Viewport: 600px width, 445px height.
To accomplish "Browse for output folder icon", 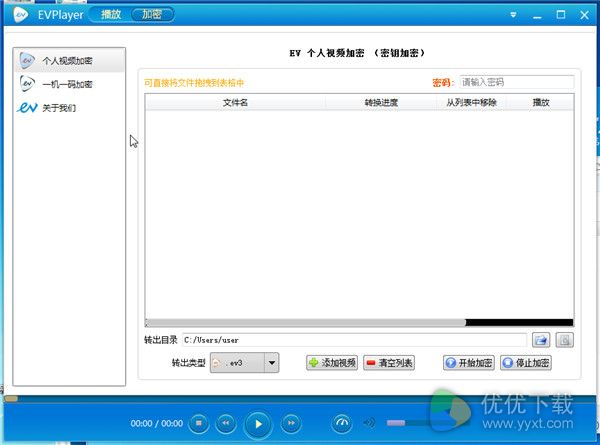I will pyautogui.click(x=541, y=340).
